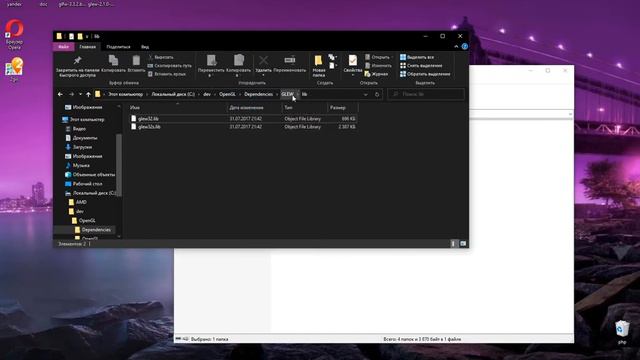Open Загрузки in the navigation pane
Screen dimensions: 640x360
tap(82, 147)
